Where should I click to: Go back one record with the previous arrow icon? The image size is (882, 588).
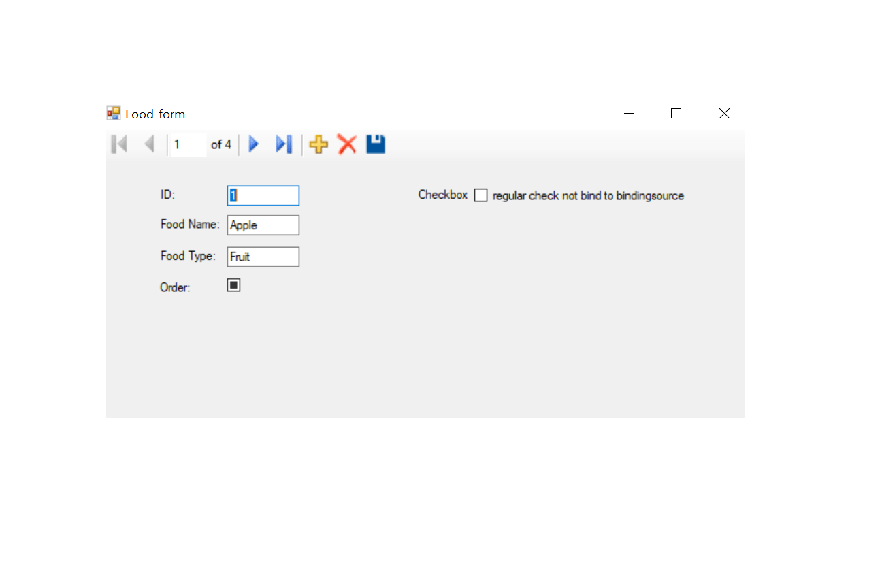(x=150, y=144)
